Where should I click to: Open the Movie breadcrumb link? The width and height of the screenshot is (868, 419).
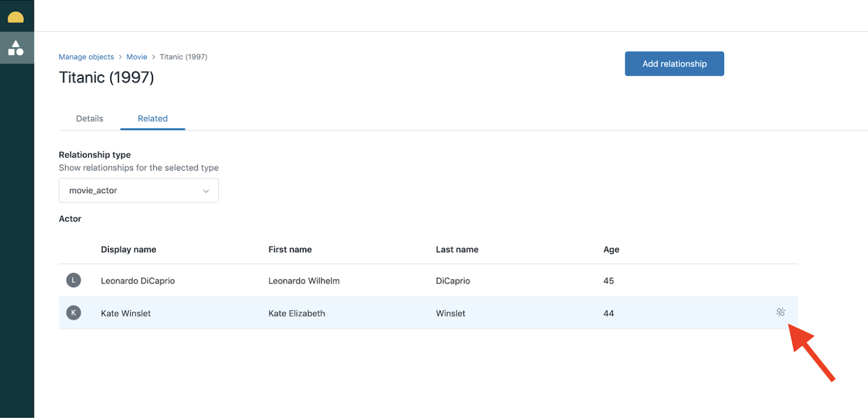click(x=137, y=57)
